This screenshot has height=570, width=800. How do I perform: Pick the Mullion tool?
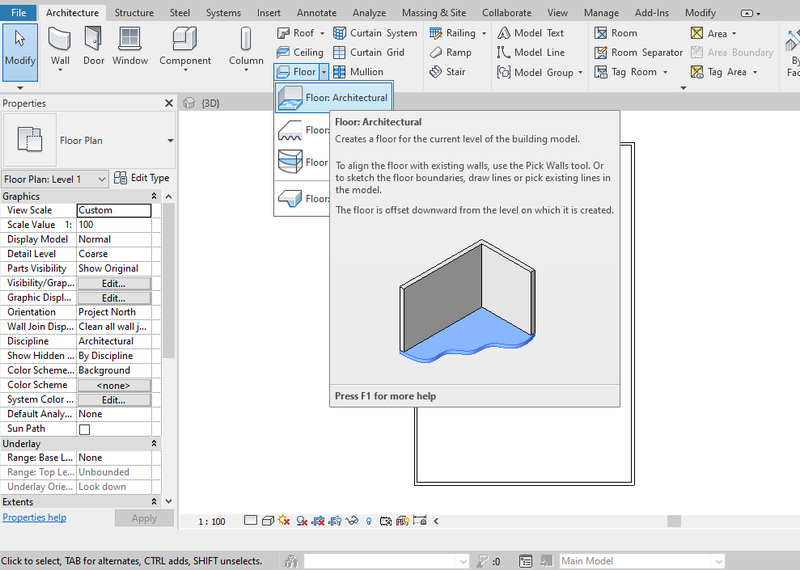358,72
